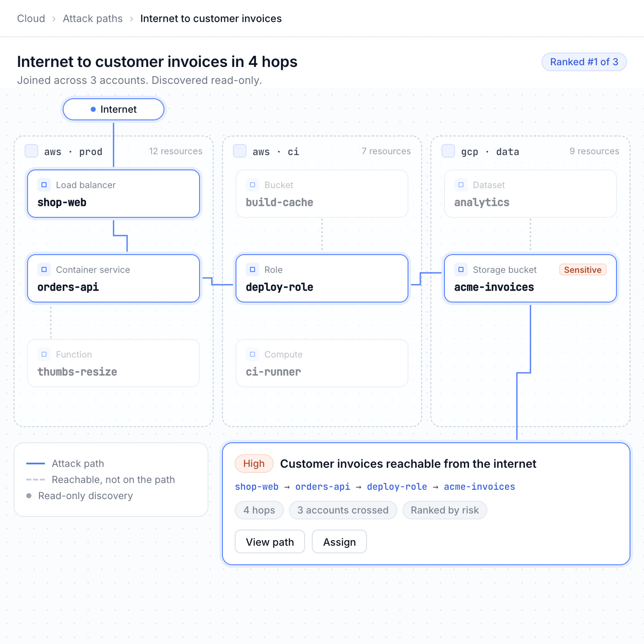The width and height of the screenshot is (644, 644).
Task: Click the 12 resources count text
Action: (x=176, y=151)
